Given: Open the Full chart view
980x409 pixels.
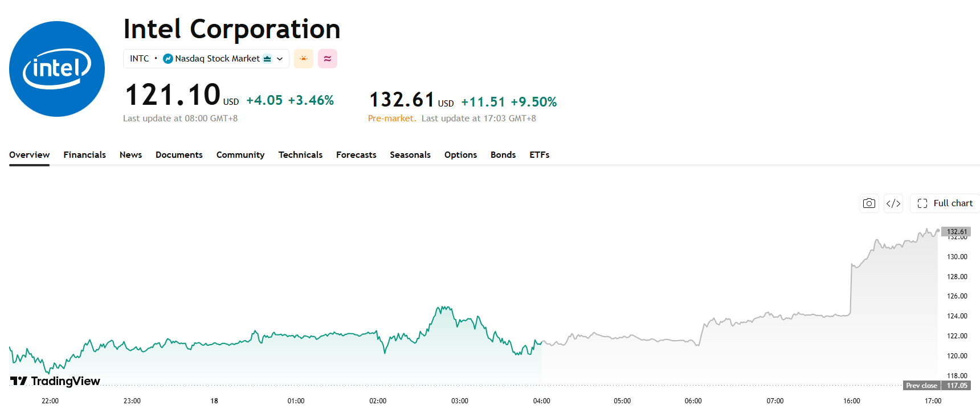Looking at the screenshot, I should [945, 203].
